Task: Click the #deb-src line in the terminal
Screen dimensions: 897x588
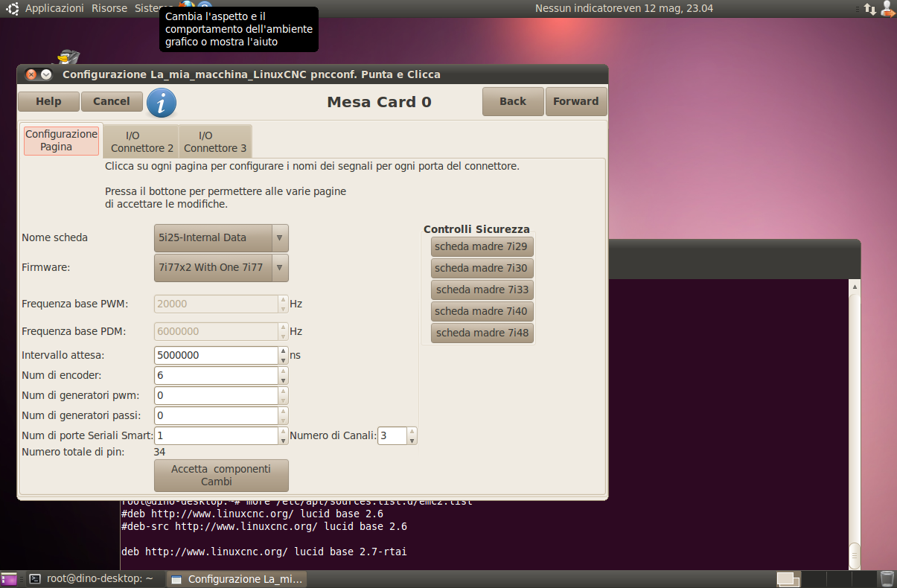Action: (264, 526)
